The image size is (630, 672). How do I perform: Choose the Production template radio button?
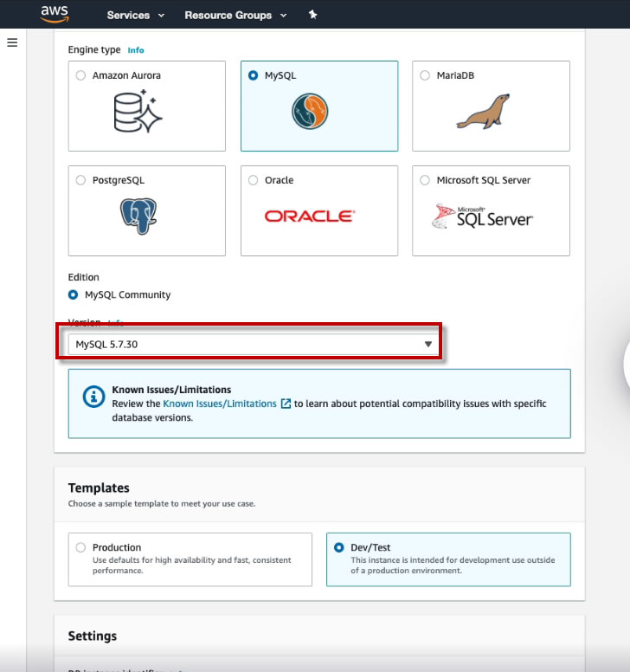[x=80, y=547]
